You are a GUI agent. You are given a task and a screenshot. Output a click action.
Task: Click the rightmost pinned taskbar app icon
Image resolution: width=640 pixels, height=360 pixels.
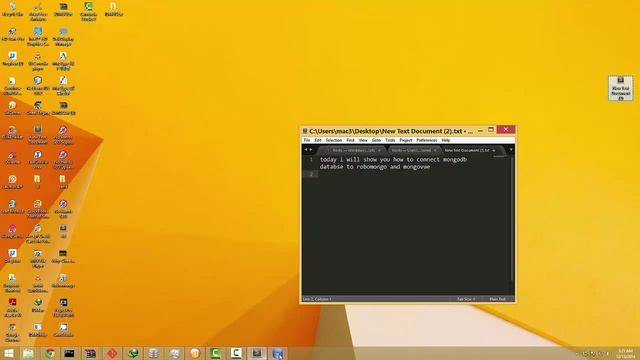point(278,353)
